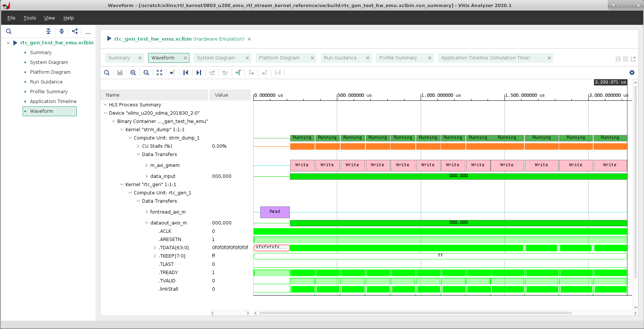Expand the CU Stalls (%) row
Image resolution: width=644 pixels, height=329 pixels.
point(138,146)
